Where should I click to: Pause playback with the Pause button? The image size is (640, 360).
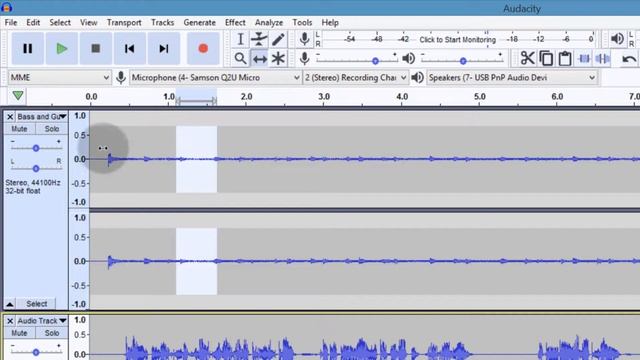[27, 49]
